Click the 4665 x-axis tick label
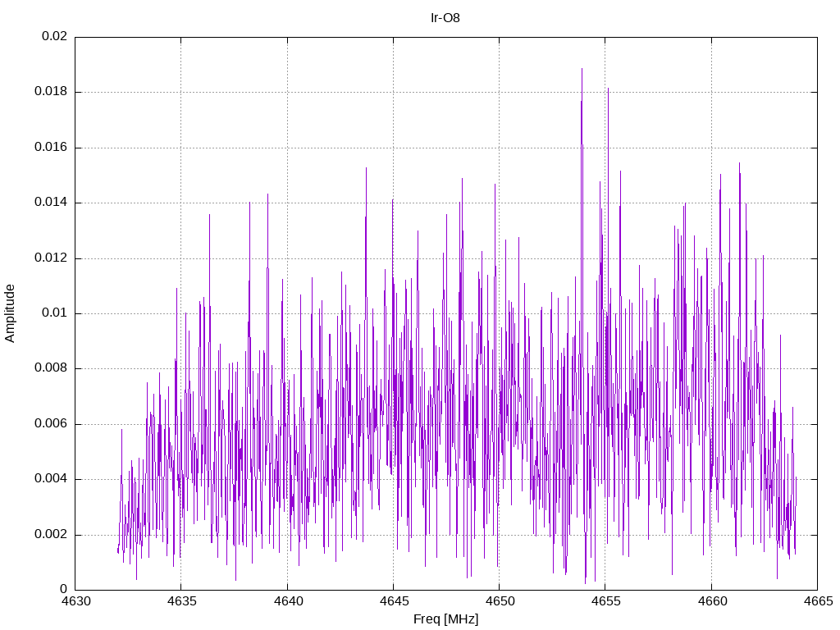 point(819,601)
